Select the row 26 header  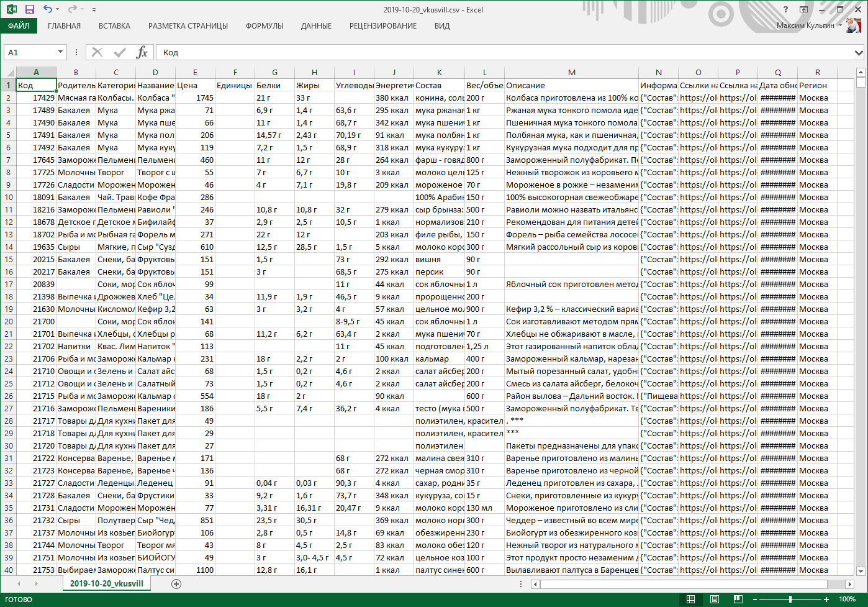8,396
